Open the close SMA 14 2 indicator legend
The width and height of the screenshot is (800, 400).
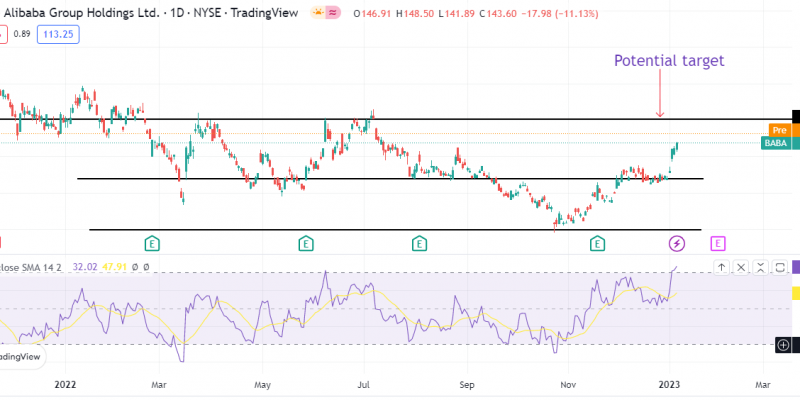pos(33,266)
